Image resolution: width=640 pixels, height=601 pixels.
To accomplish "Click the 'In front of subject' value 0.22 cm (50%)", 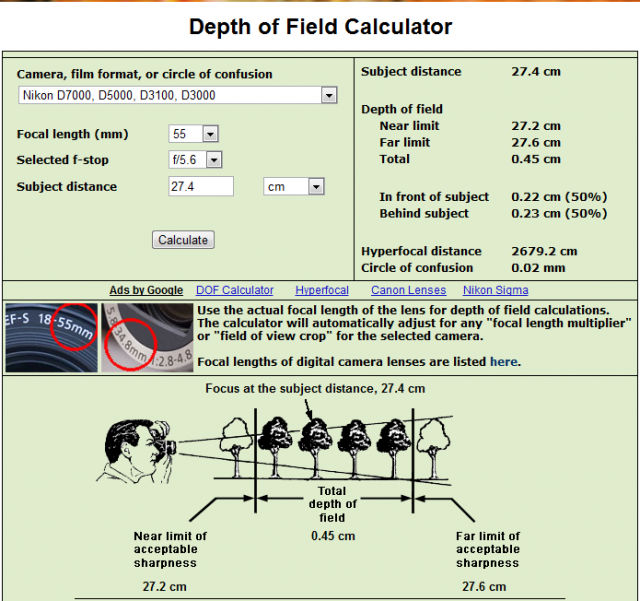I will point(559,197).
